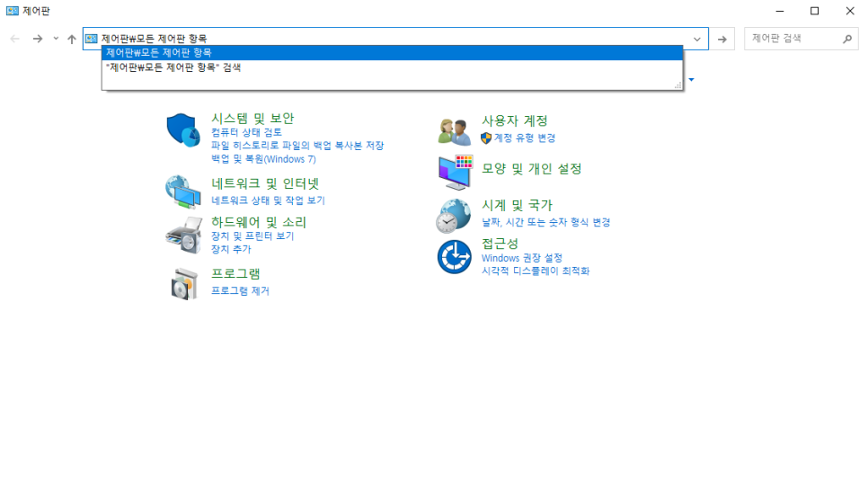
Task: Click 장치 및 프린터 보기 link
Action: click(x=252, y=236)
